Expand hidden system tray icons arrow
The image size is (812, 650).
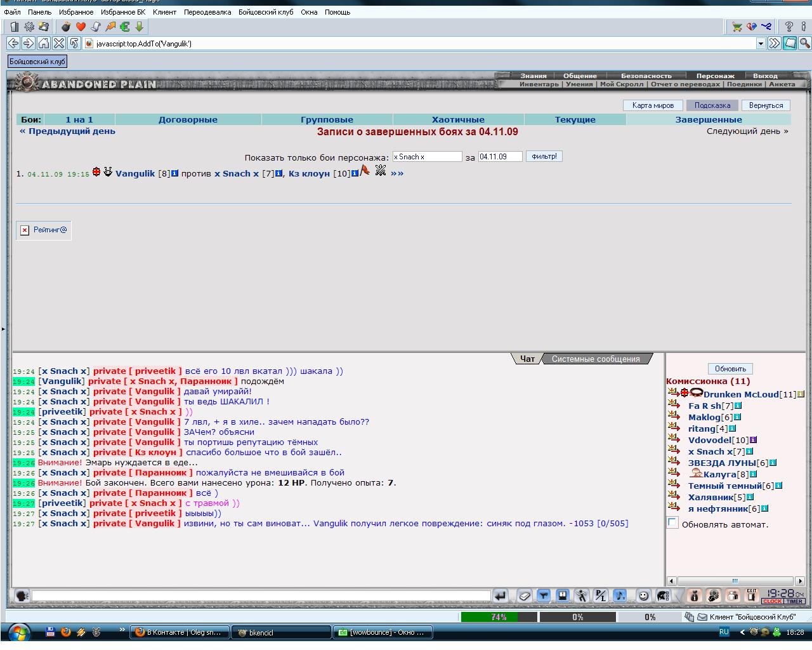tap(743, 632)
